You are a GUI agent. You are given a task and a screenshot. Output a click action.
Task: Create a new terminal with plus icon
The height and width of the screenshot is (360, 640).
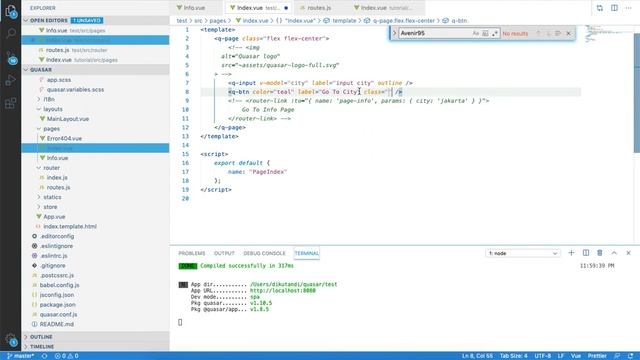pyautogui.click(x=571, y=253)
